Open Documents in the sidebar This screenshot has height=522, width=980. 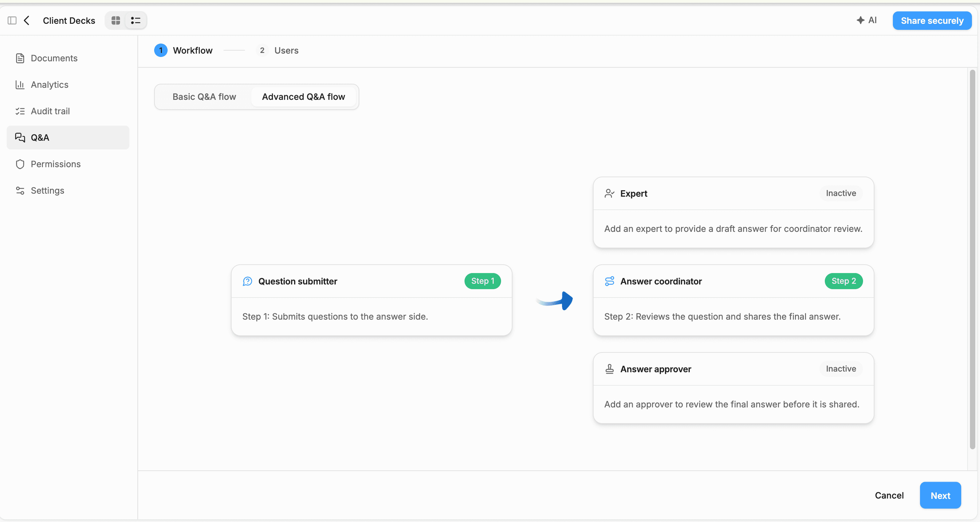point(68,58)
